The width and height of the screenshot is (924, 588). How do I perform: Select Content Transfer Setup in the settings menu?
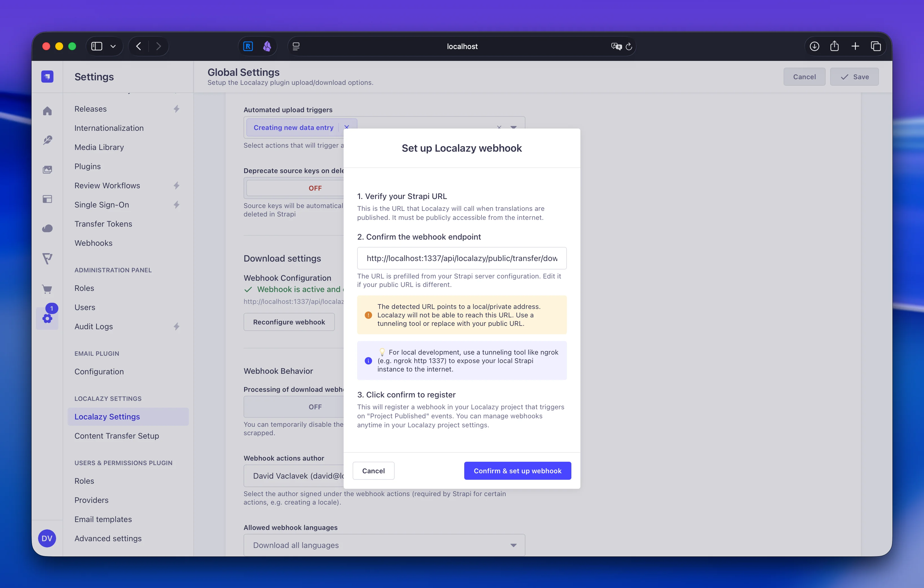(117, 436)
